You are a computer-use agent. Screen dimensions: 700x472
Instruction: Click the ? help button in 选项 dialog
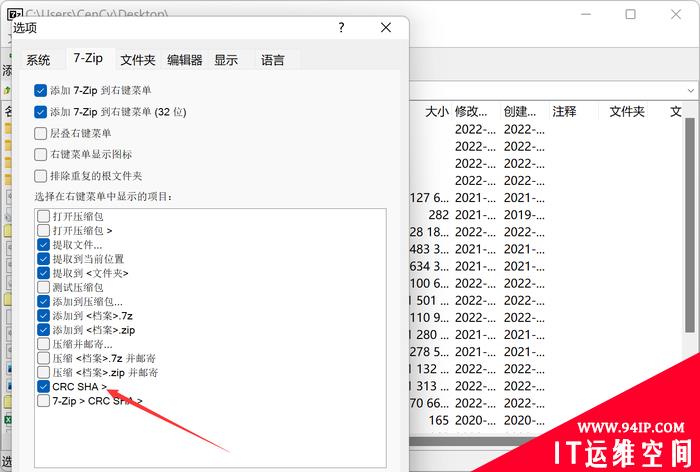[x=342, y=28]
